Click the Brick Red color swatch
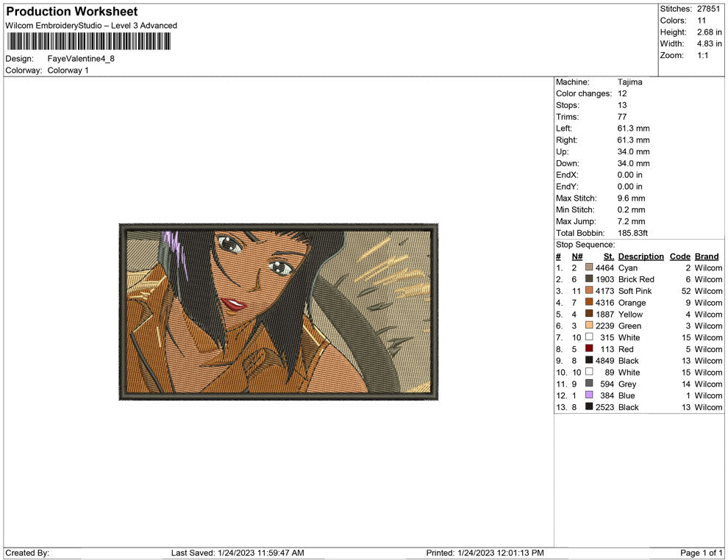 [589, 279]
